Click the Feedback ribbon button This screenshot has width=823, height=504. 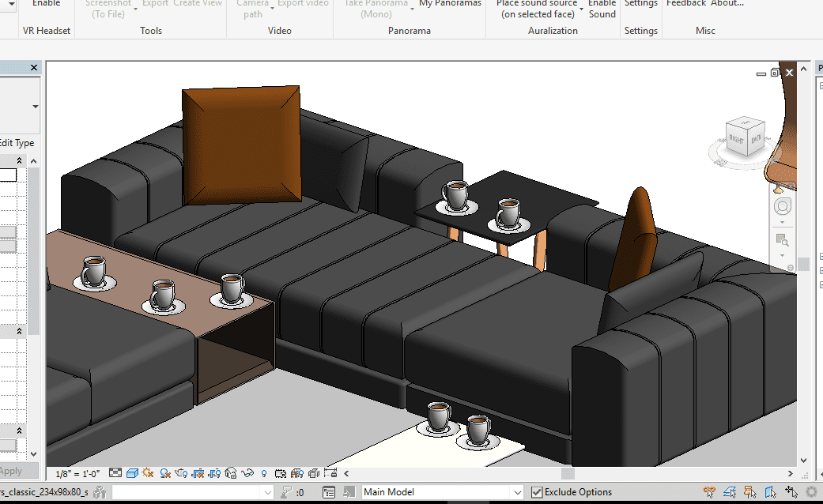pos(685,4)
